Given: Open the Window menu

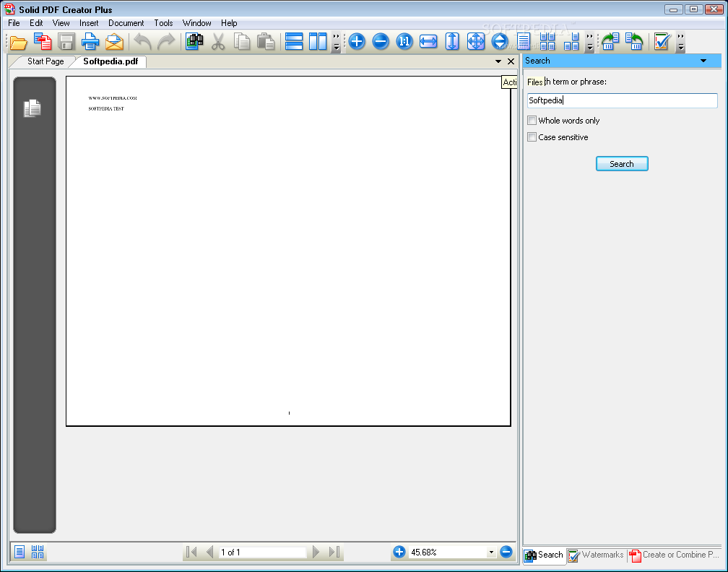Looking at the screenshot, I should pyautogui.click(x=197, y=23).
